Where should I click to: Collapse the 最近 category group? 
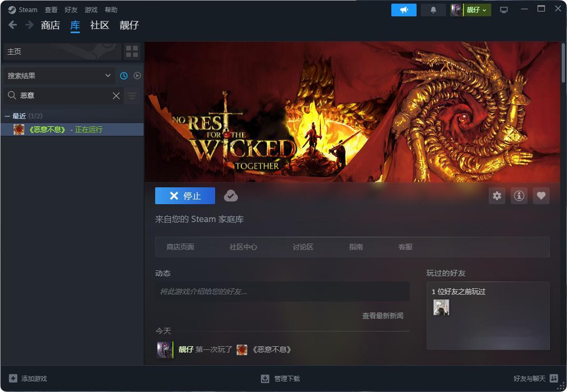[7, 116]
